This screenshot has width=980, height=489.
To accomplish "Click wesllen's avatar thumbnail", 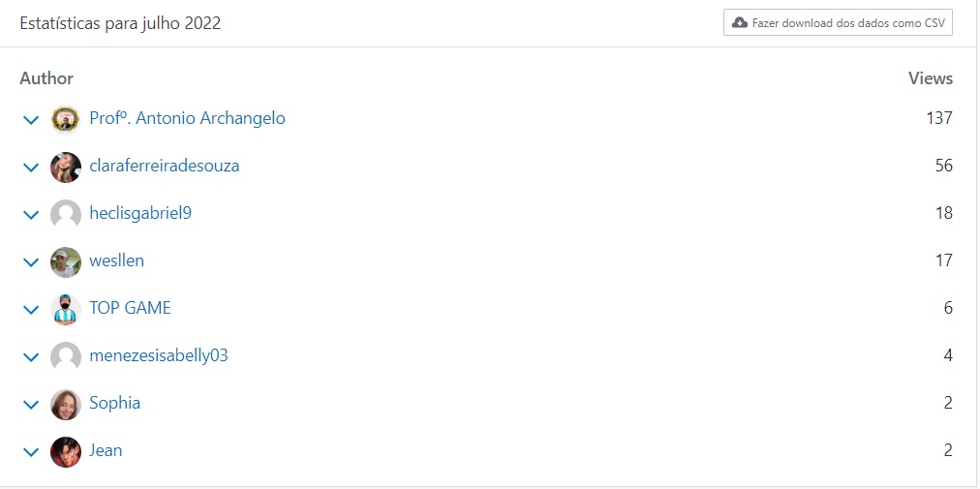I will pos(65,261).
